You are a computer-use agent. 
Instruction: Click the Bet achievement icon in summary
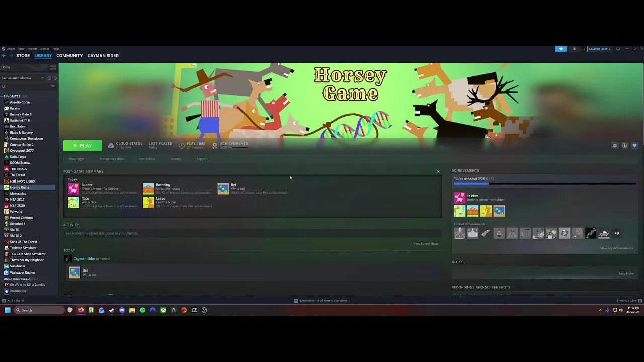coord(223,189)
